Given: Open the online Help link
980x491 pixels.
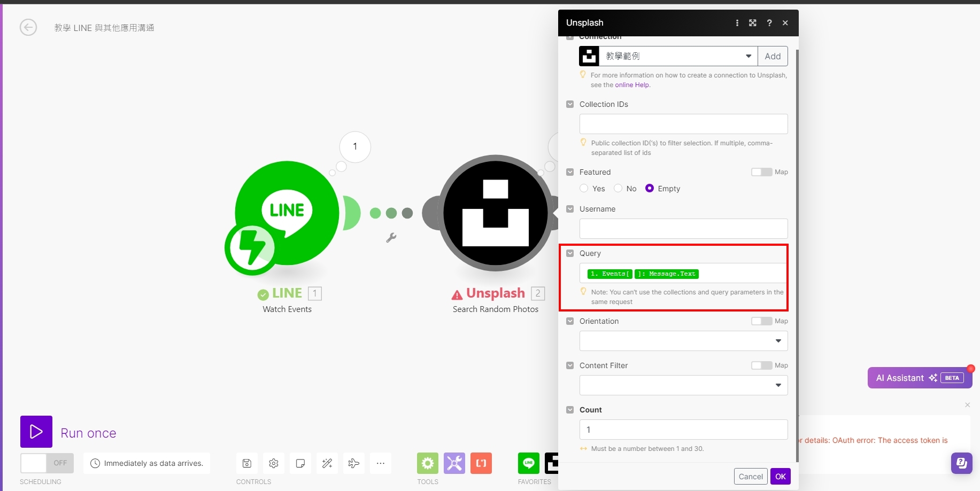Looking at the screenshot, I should 632,85.
